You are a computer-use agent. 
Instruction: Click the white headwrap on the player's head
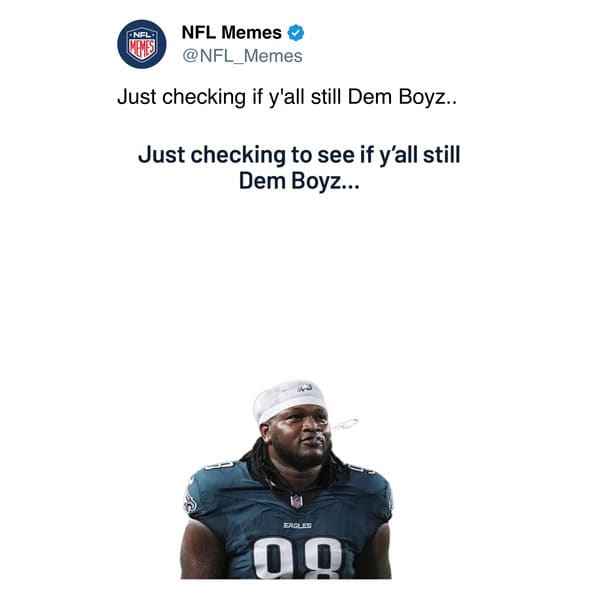[289, 400]
